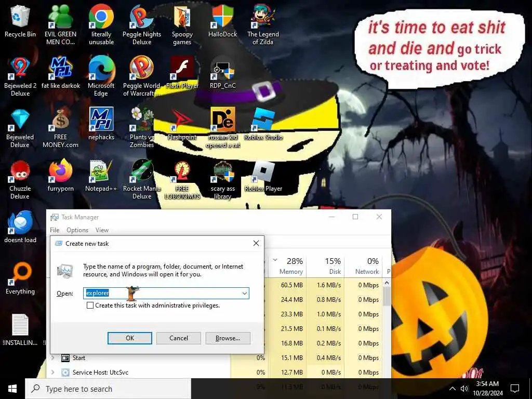The width and height of the screenshot is (532, 399).
Task: Expand the Start process row
Action: [52, 357]
